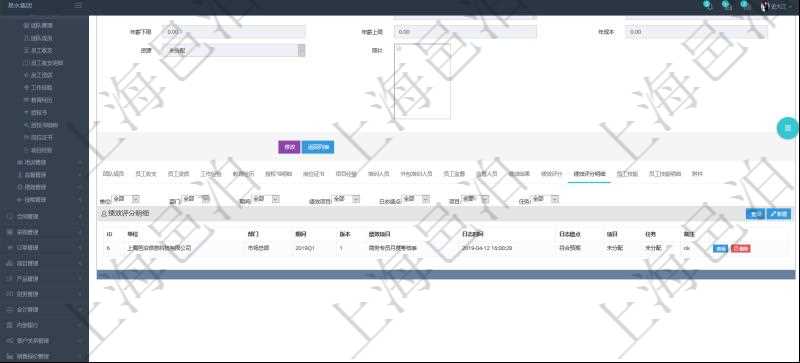
Task: Open the first notification icon in top bar
Action: (x=708, y=5)
